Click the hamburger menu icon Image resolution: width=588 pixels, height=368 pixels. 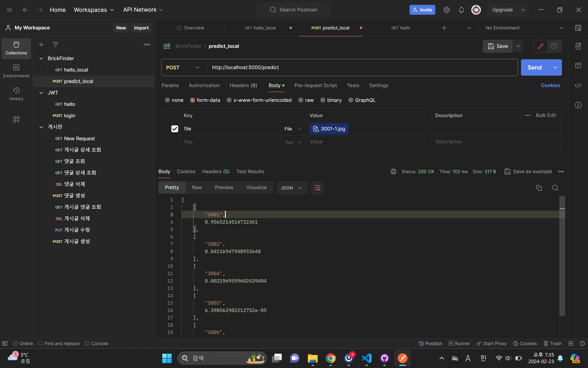9,10
